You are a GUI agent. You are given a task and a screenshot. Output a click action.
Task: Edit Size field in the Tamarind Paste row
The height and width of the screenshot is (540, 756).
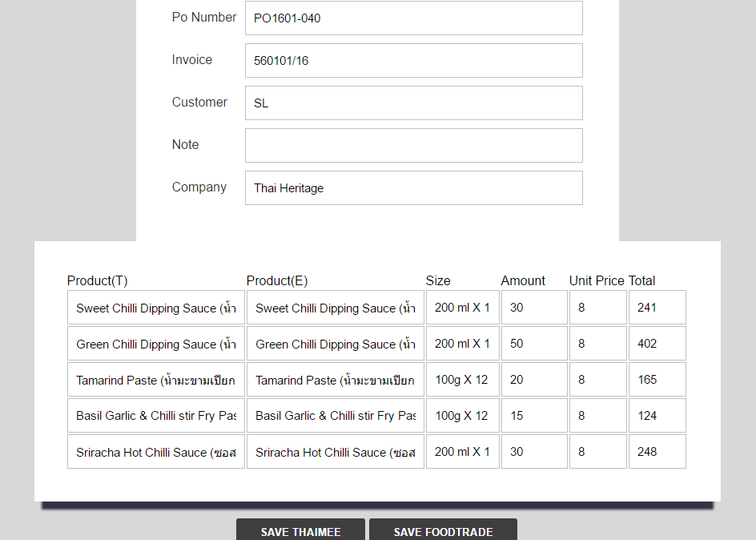tap(462, 380)
